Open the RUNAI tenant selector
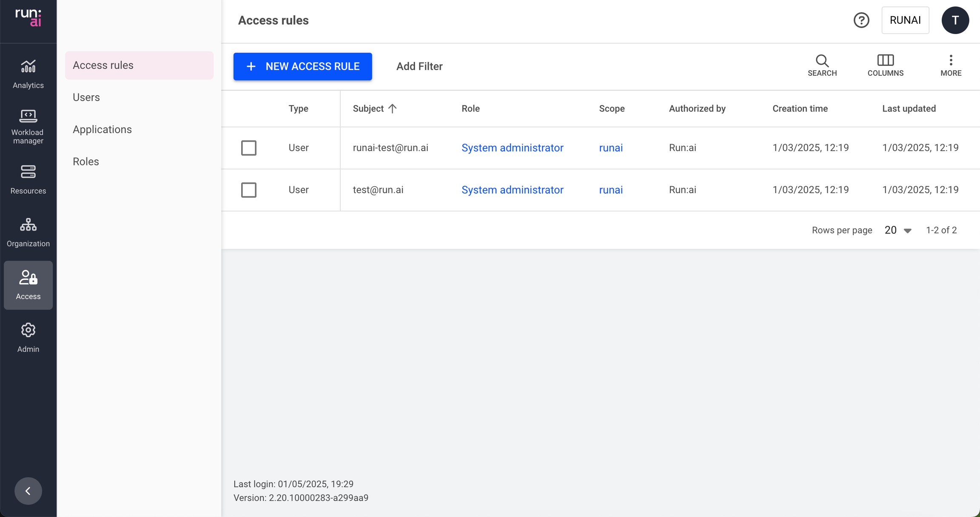This screenshot has width=980, height=517. tap(905, 20)
